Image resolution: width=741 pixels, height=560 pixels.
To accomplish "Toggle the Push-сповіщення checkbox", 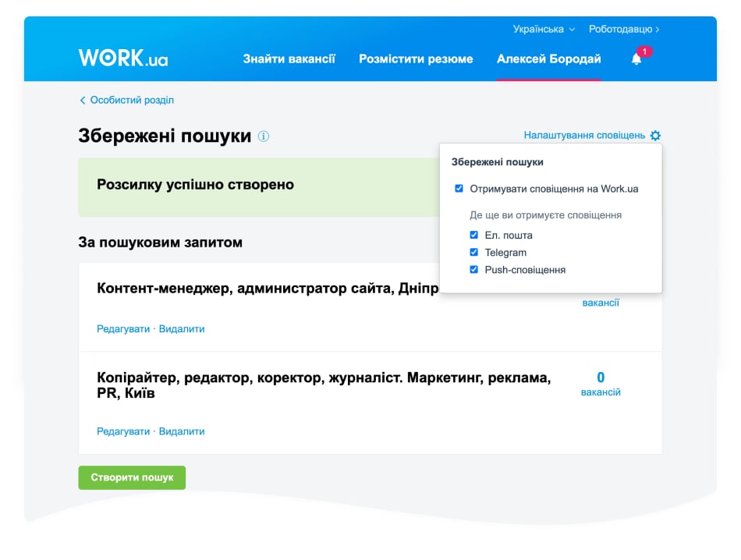I will 473,270.
